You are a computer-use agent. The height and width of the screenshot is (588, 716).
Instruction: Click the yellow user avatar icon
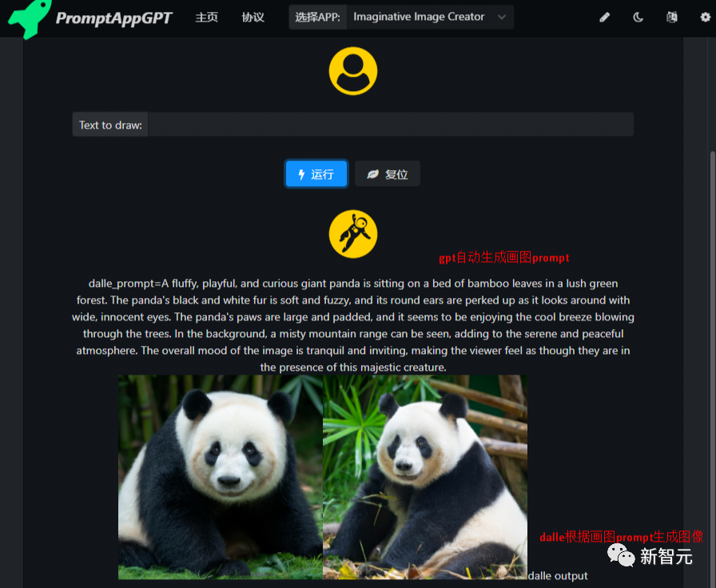point(352,70)
